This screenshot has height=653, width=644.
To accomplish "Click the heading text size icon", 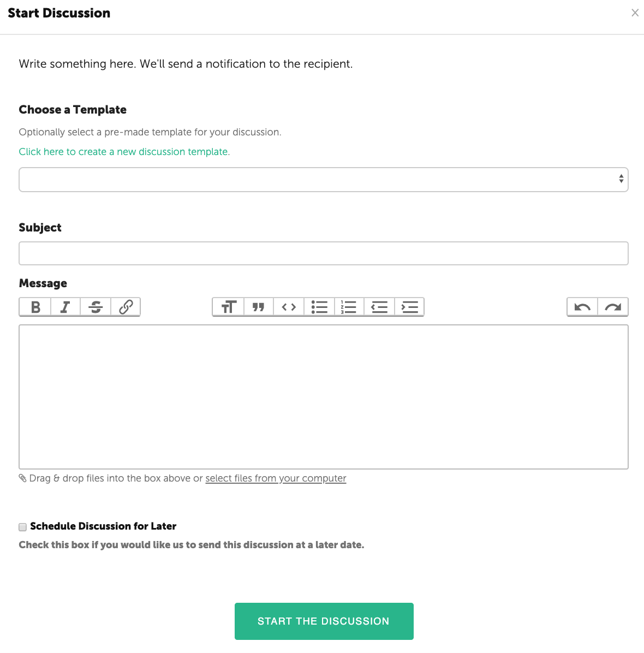I will pyautogui.click(x=229, y=307).
